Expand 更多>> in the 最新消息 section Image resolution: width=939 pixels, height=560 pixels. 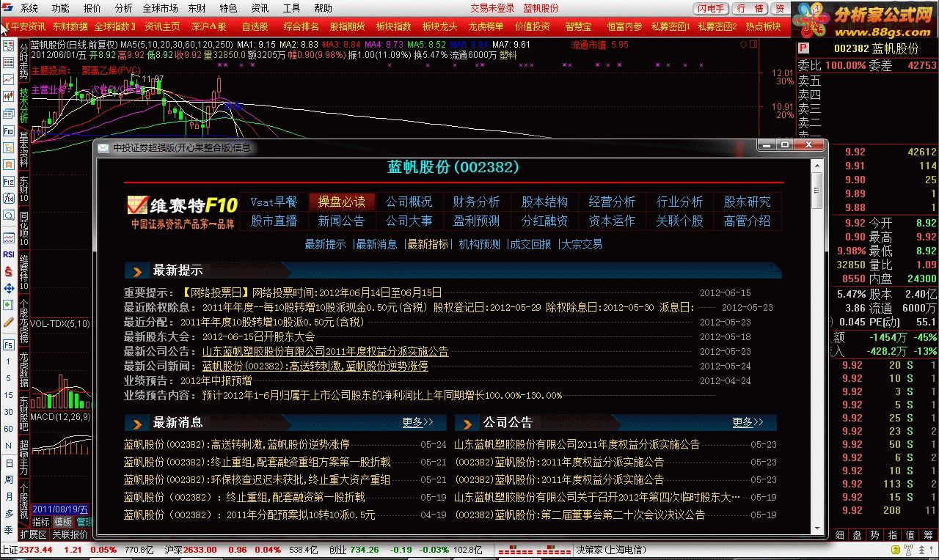418,423
